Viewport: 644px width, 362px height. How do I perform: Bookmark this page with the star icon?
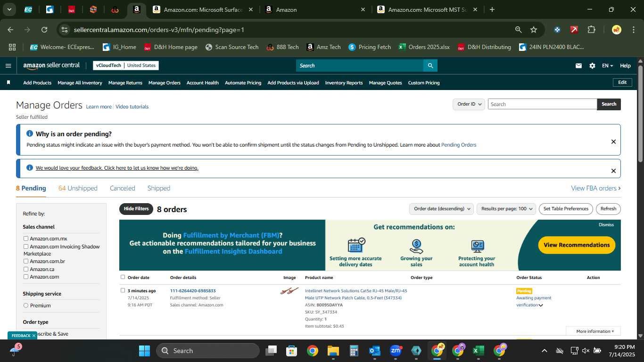(534, 30)
